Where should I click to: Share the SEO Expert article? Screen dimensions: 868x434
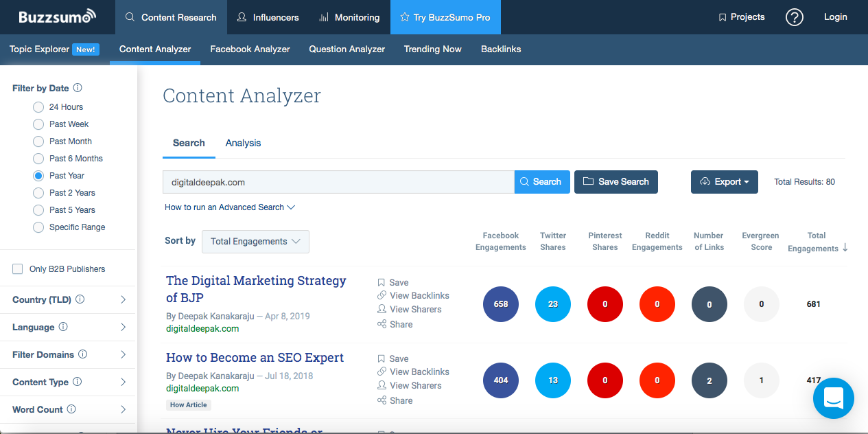coord(395,400)
